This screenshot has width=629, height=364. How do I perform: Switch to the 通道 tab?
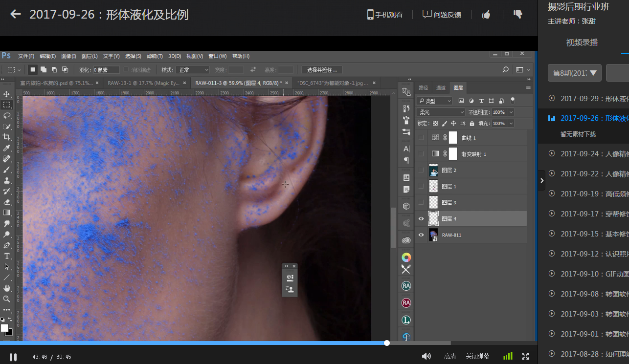click(x=441, y=87)
